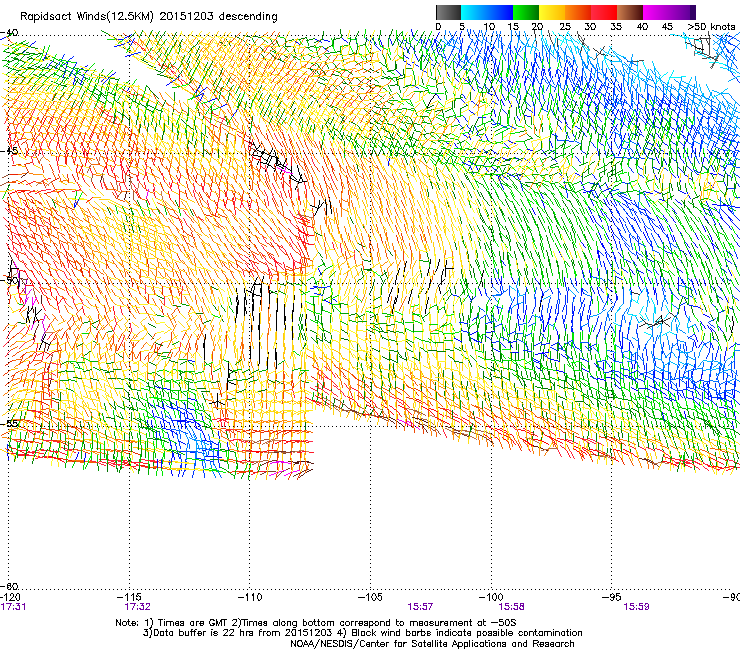Select the "17:32" purple time stamp
This screenshot has width=740, height=650.
[137, 607]
